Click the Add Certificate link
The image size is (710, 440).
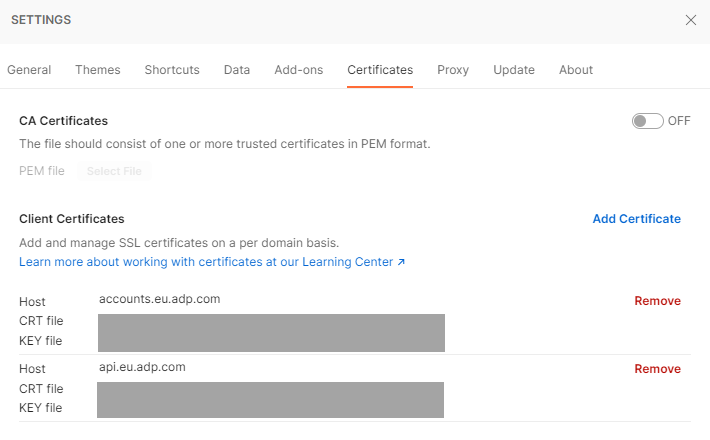coord(636,219)
